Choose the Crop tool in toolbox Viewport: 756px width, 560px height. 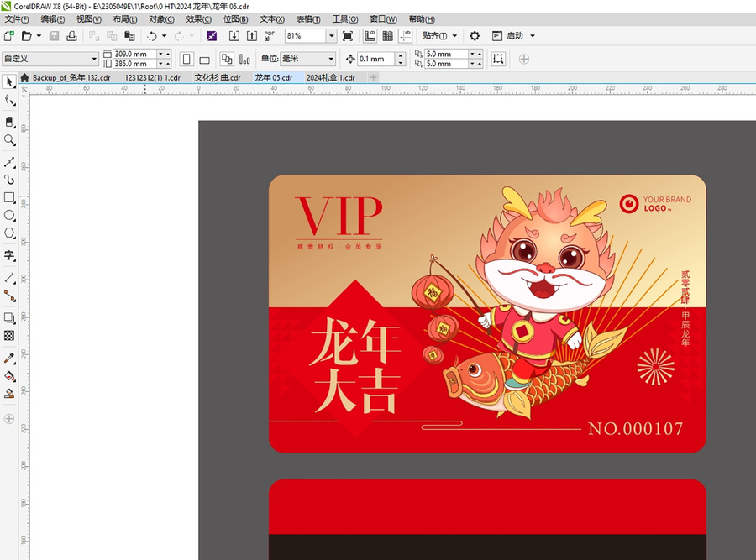pyautogui.click(x=9, y=122)
